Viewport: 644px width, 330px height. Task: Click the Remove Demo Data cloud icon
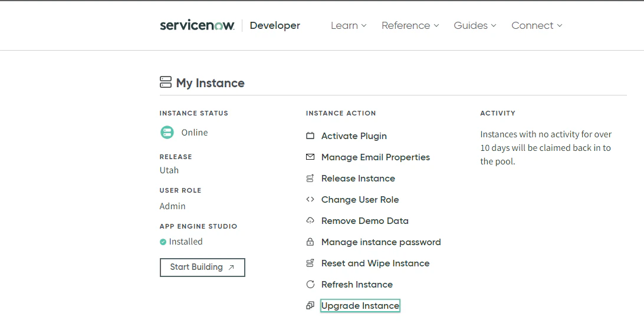point(310,221)
